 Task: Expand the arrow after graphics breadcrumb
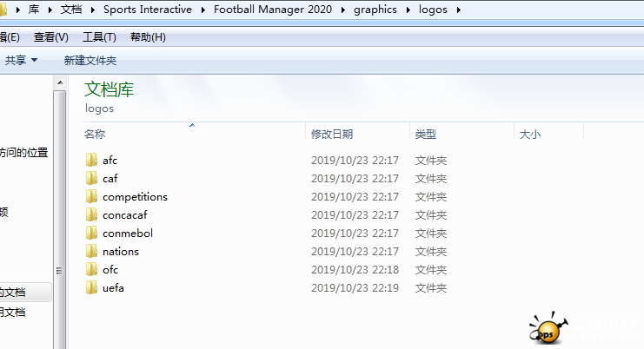pyautogui.click(x=408, y=10)
